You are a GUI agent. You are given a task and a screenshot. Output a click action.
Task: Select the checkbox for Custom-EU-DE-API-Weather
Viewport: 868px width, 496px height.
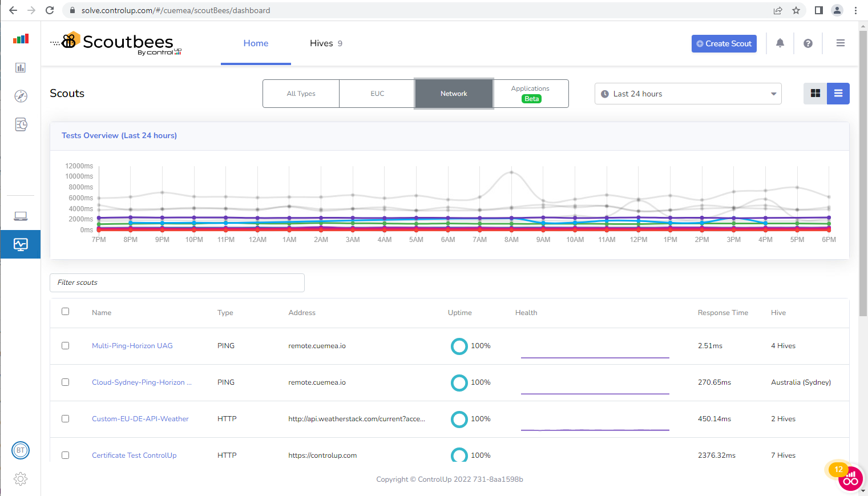65,418
